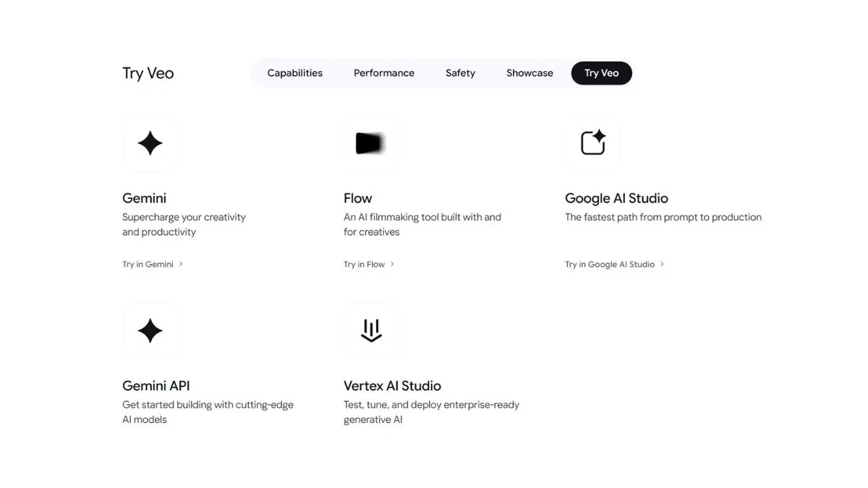868x488 pixels.
Task: Click the Google AI Studio icon
Action: click(592, 143)
